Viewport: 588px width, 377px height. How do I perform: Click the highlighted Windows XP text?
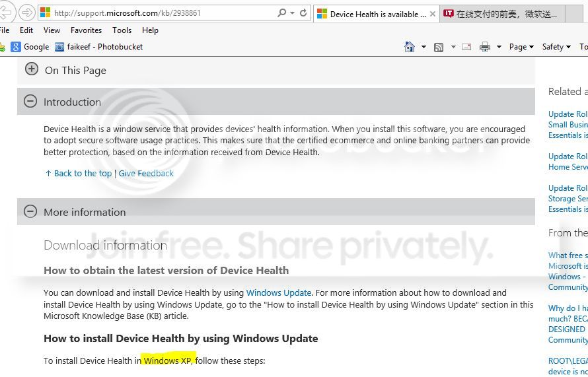click(168, 360)
